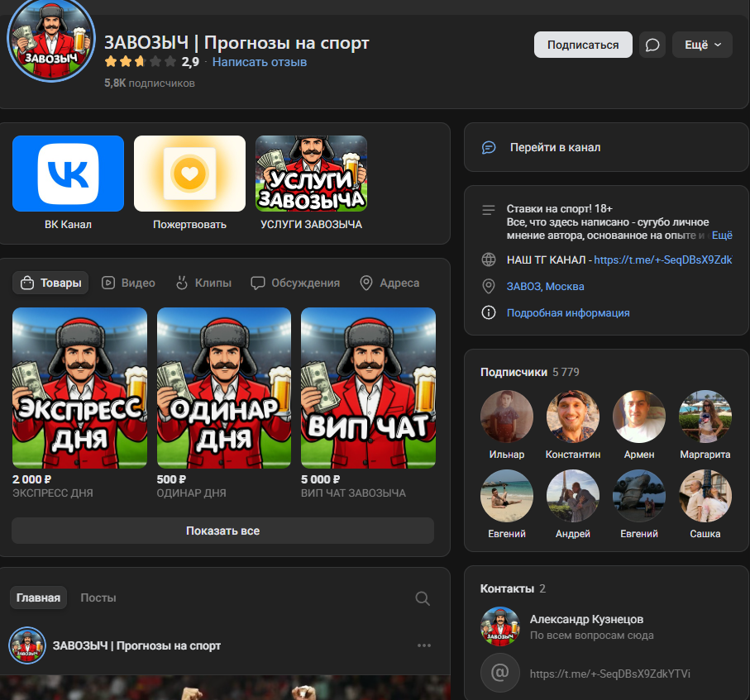Switch to the Клипы tab

[x=203, y=283]
